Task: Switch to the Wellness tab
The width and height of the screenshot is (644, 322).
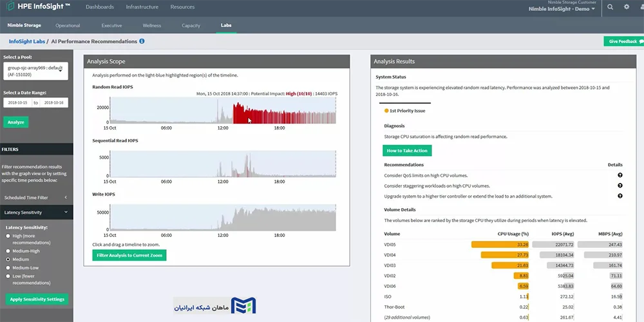Action: pos(151,26)
